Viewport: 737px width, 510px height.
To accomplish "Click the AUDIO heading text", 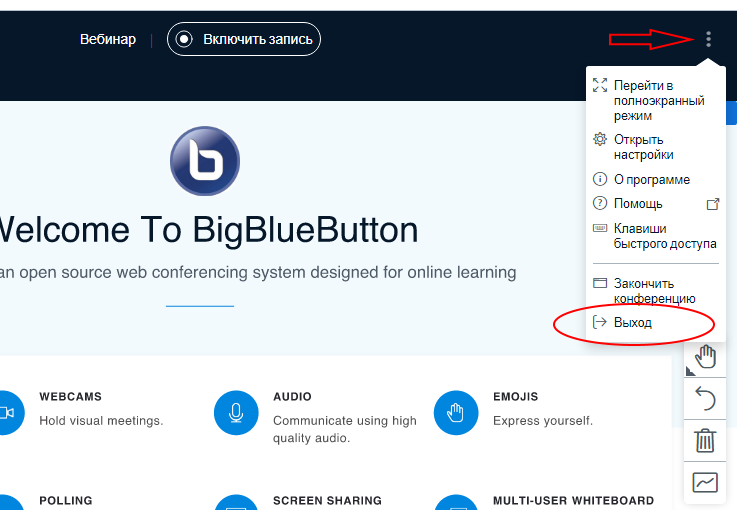I will tap(292, 397).
